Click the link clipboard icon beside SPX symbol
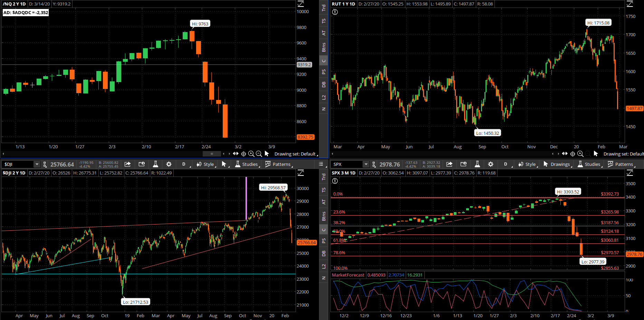 coord(374,164)
